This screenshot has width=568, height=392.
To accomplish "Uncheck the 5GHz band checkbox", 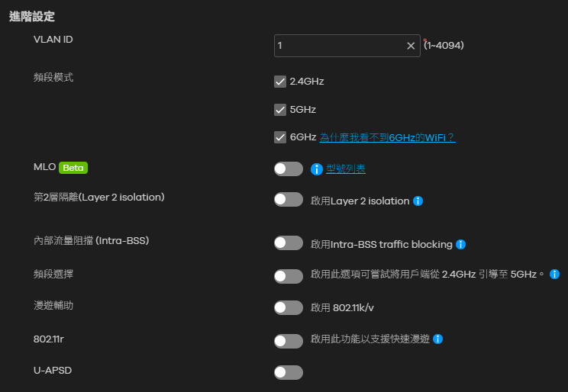I will click(x=280, y=110).
